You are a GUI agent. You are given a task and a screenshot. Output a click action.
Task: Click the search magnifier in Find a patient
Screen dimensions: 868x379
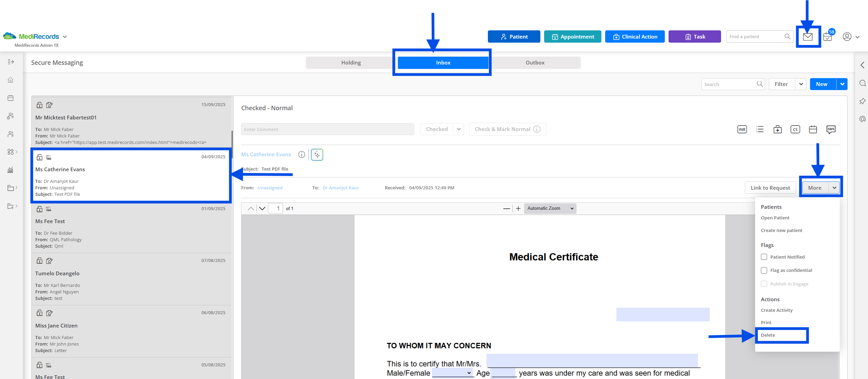pyautogui.click(x=787, y=37)
